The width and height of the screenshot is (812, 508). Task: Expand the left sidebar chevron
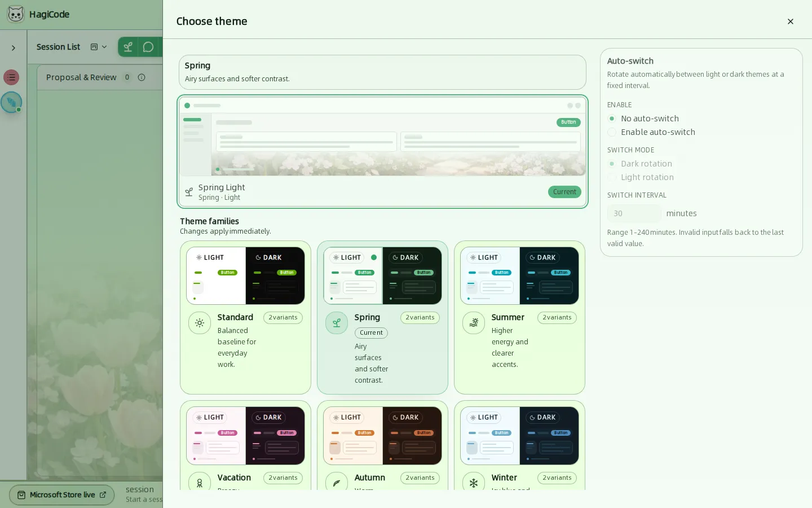[14, 48]
